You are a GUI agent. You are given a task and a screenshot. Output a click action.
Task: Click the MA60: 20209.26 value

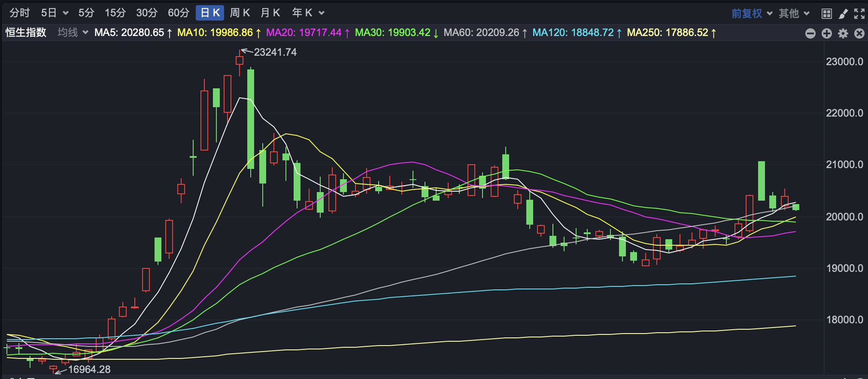tap(486, 33)
